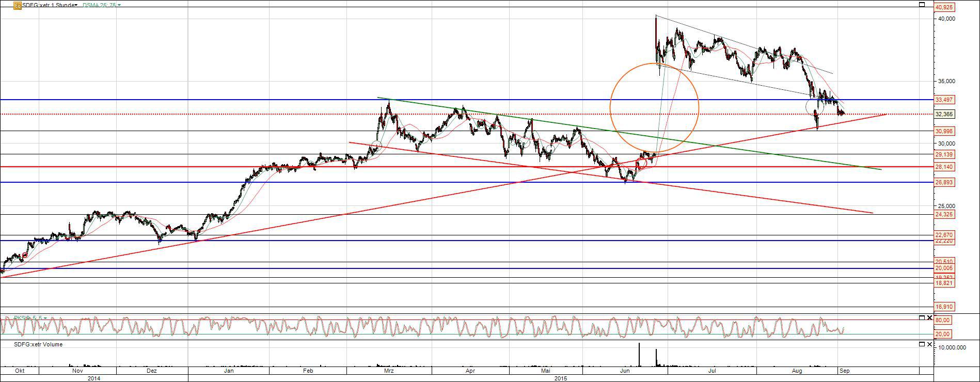The image size is (980, 382).
Task: Click the 40,000 price axis tick
Action: pos(947,19)
